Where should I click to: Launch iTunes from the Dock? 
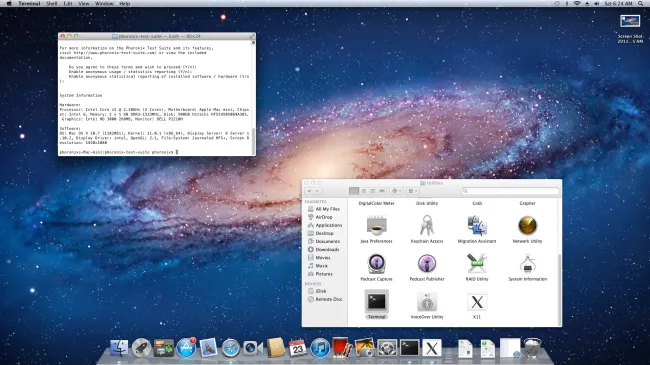coord(320,348)
